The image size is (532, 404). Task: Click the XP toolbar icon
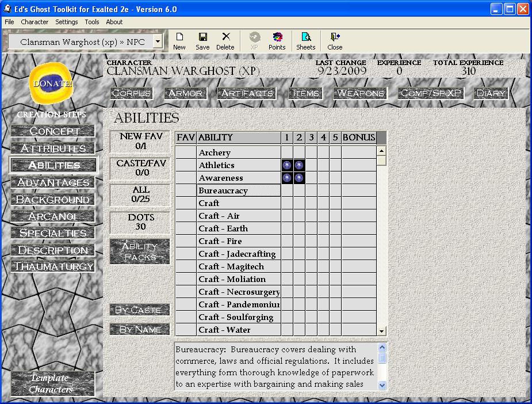tap(254, 41)
